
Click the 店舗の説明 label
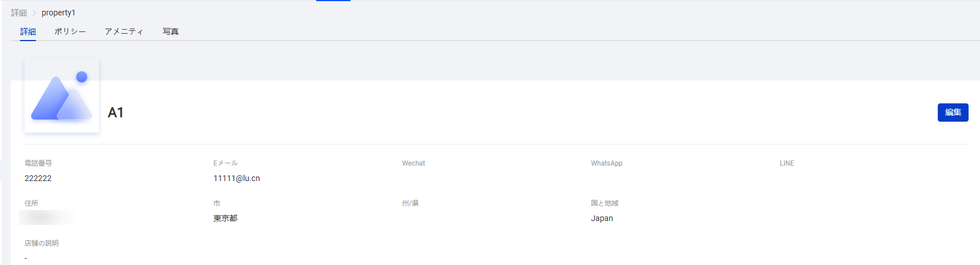(x=42, y=243)
